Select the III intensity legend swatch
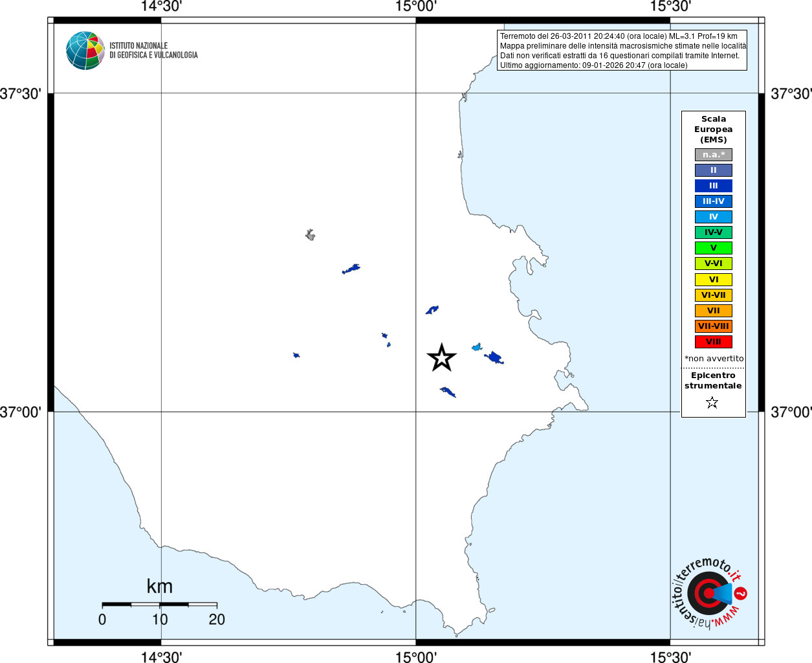The height and width of the screenshot is (663, 812). 714,186
